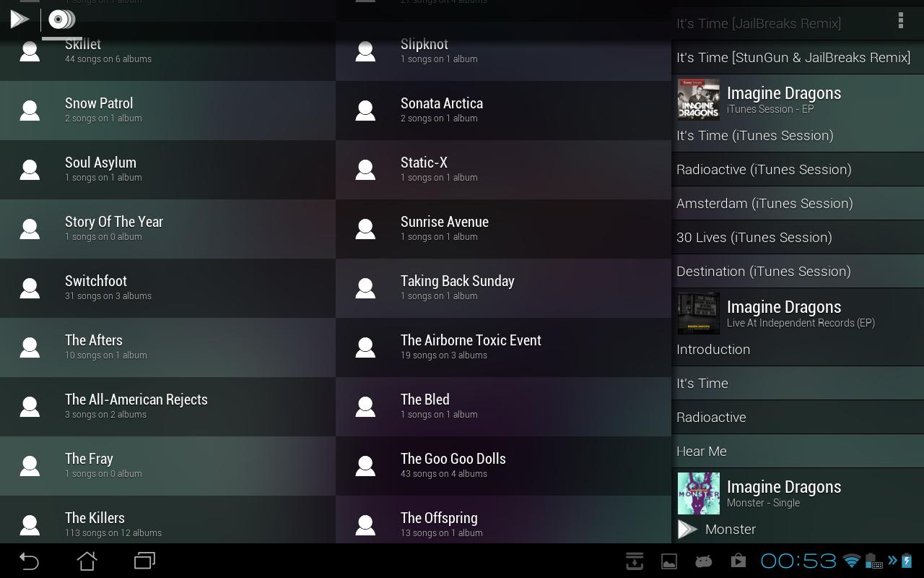The width and height of the screenshot is (924, 578).
Task: Play the Introduction track
Action: coord(798,349)
